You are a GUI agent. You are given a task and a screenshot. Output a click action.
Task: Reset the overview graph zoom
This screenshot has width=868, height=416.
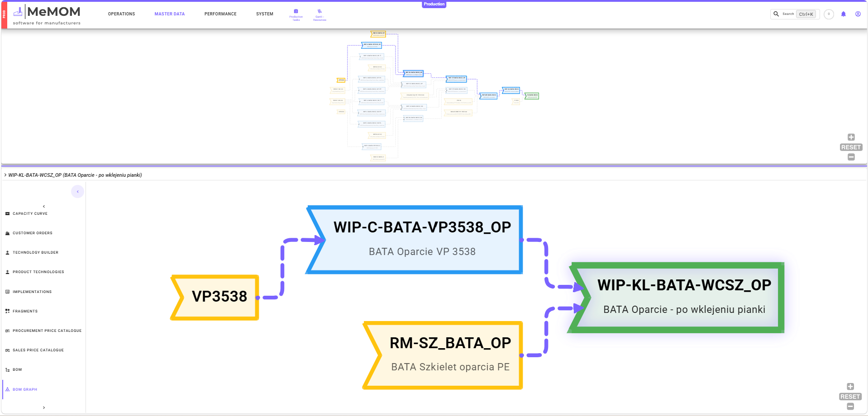[x=851, y=147]
